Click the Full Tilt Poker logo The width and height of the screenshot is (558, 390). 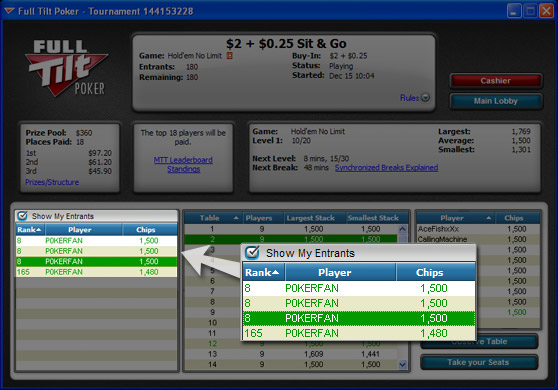pos(66,68)
